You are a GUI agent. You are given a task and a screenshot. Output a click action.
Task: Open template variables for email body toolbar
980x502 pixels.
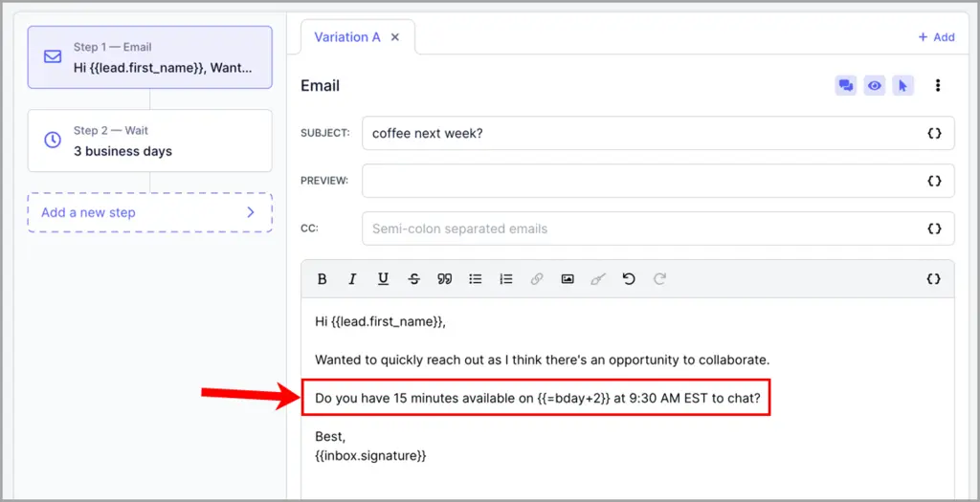pos(934,279)
